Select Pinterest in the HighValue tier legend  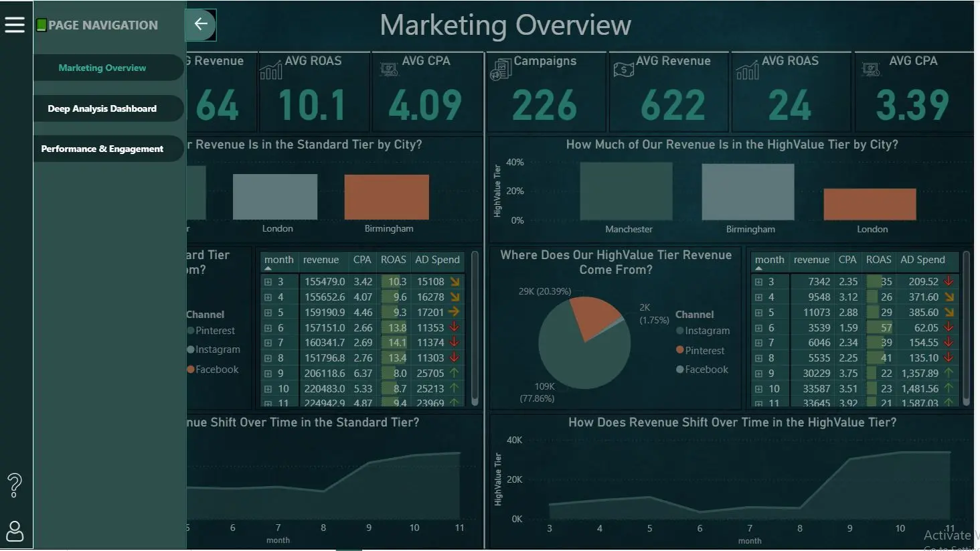coord(700,350)
